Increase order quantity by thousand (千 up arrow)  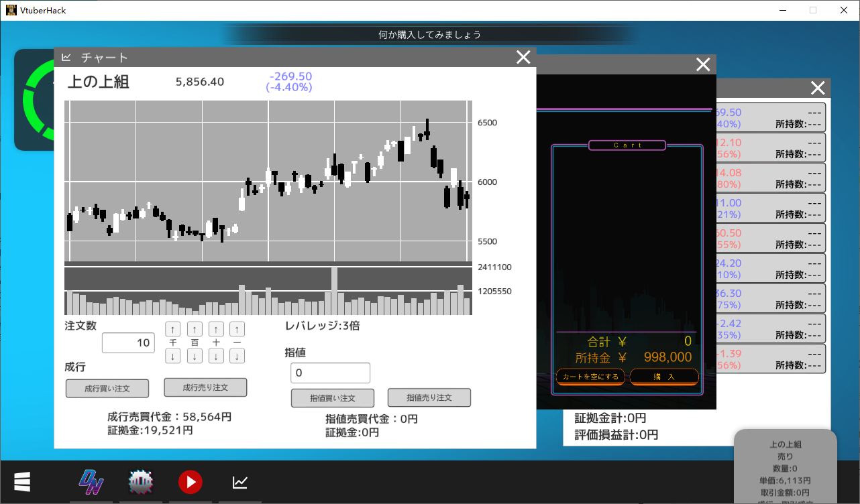click(x=173, y=329)
